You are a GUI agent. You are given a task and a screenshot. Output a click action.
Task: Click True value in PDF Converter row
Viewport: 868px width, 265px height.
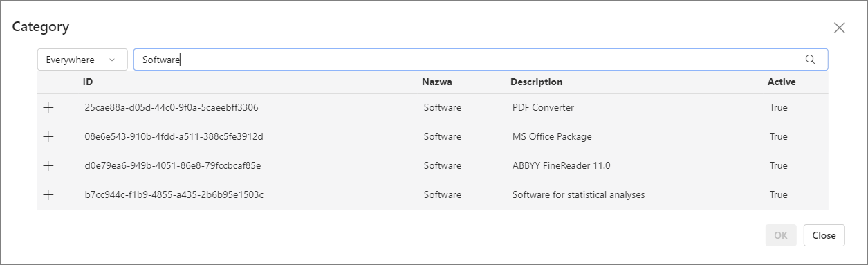779,107
